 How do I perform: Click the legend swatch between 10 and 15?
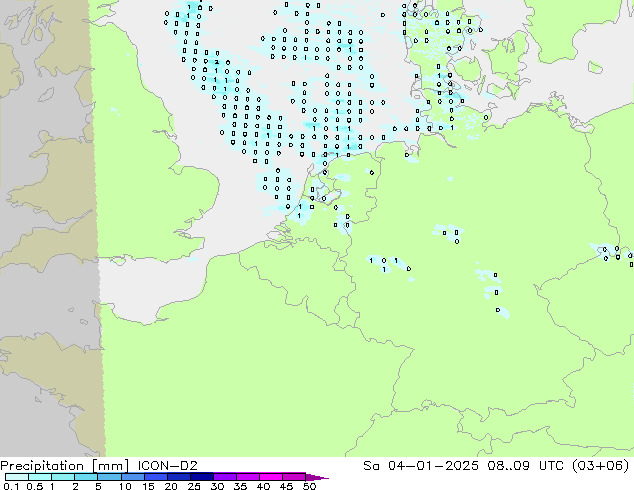pos(132,477)
